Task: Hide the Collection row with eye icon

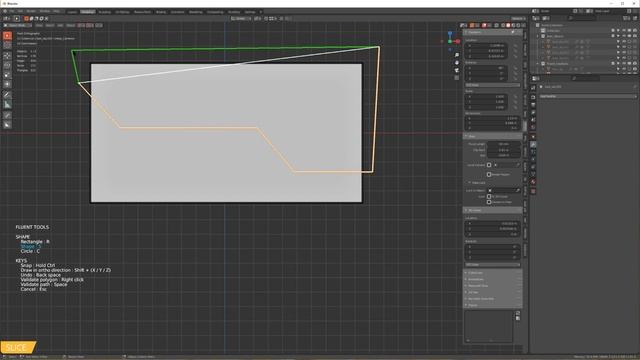Action: pos(623,31)
